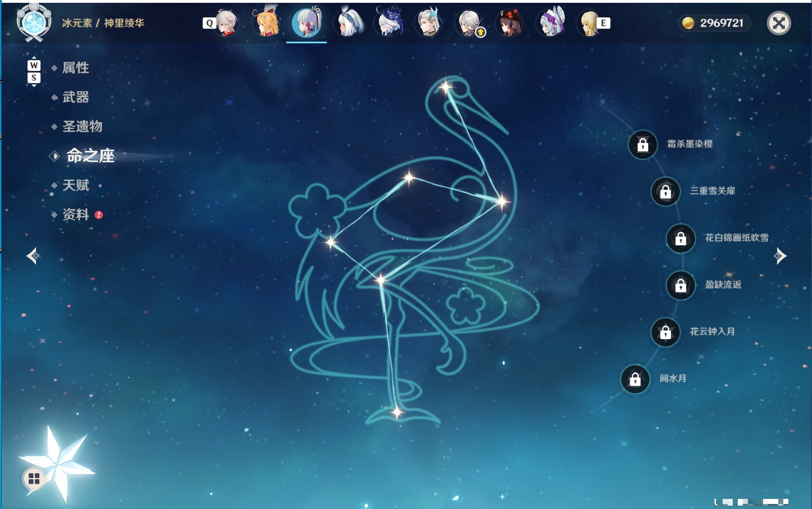Choose the avatar with the purple bonnet

(552, 22)
